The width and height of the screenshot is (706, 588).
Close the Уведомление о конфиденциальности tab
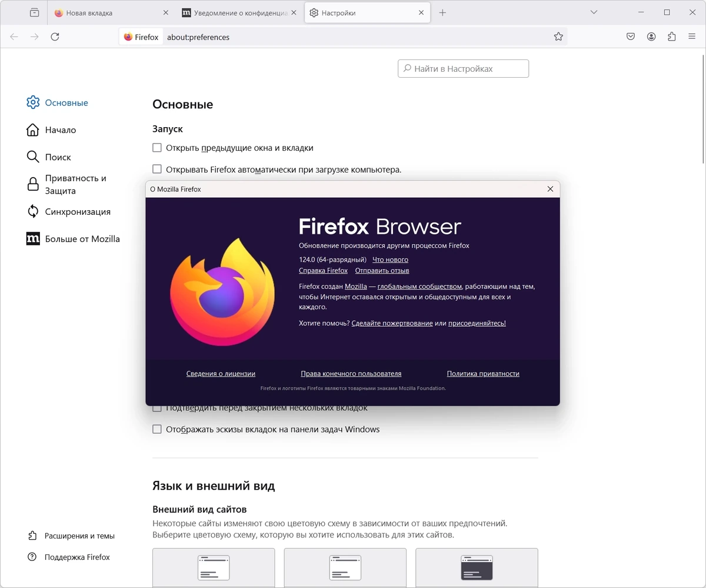coord(293,12)
